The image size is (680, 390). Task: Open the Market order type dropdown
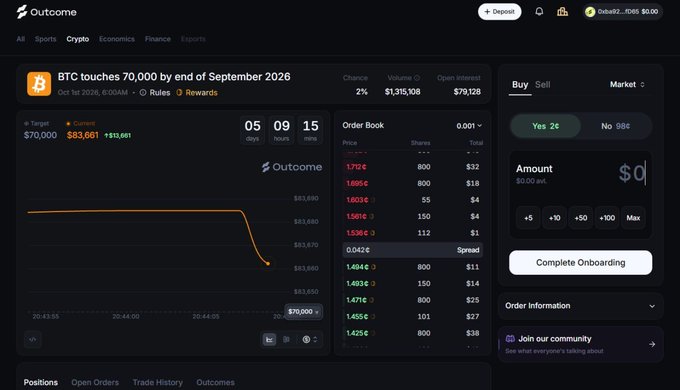[627, 85]
